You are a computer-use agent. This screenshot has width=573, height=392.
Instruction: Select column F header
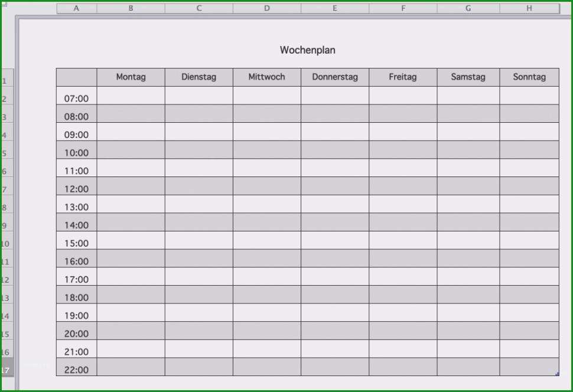(403, 8)
